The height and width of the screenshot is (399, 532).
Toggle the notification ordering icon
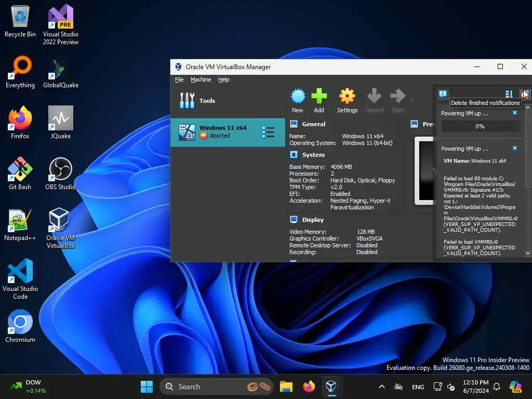509,94
